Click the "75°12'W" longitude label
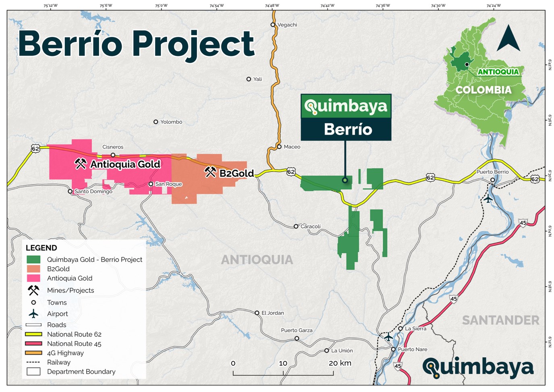The height and width of the screenshot is (392, 554). [50, 6]
